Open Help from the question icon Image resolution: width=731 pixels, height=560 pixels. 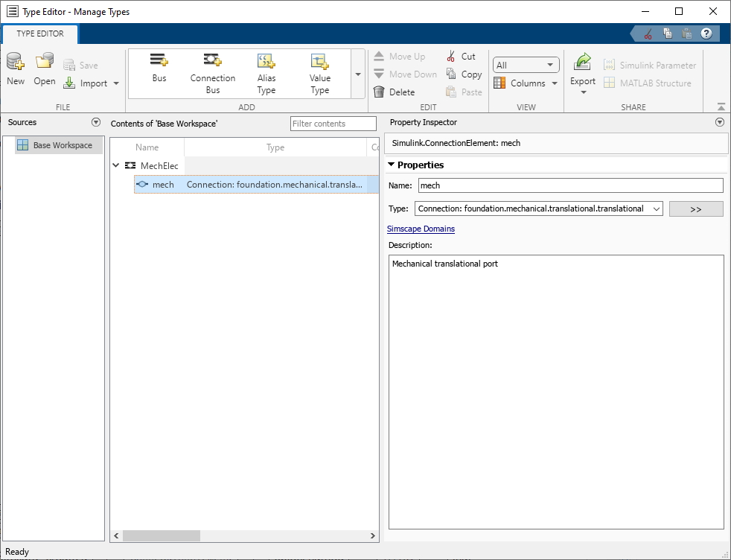(x=706, y=34)
